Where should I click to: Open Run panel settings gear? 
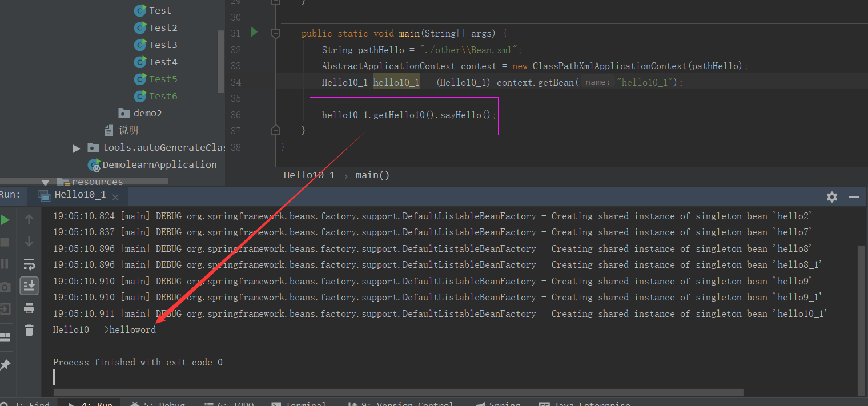[832, 197]
